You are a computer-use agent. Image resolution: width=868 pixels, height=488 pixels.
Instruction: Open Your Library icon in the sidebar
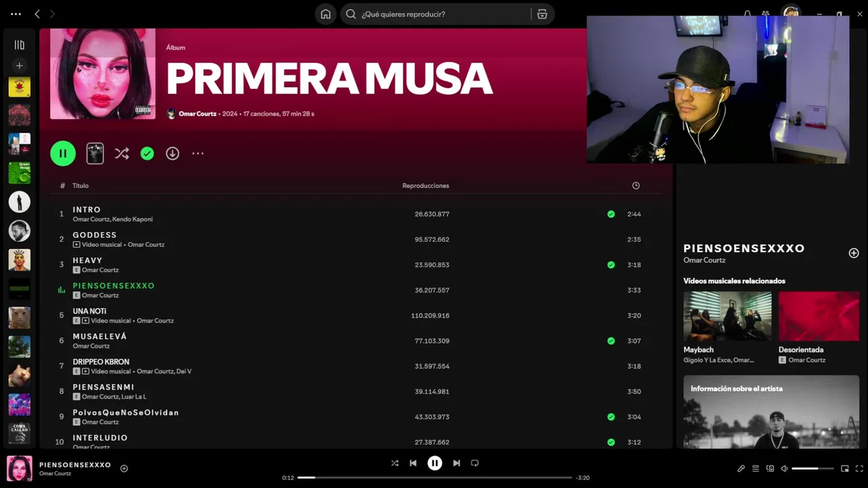coord(19,45)
